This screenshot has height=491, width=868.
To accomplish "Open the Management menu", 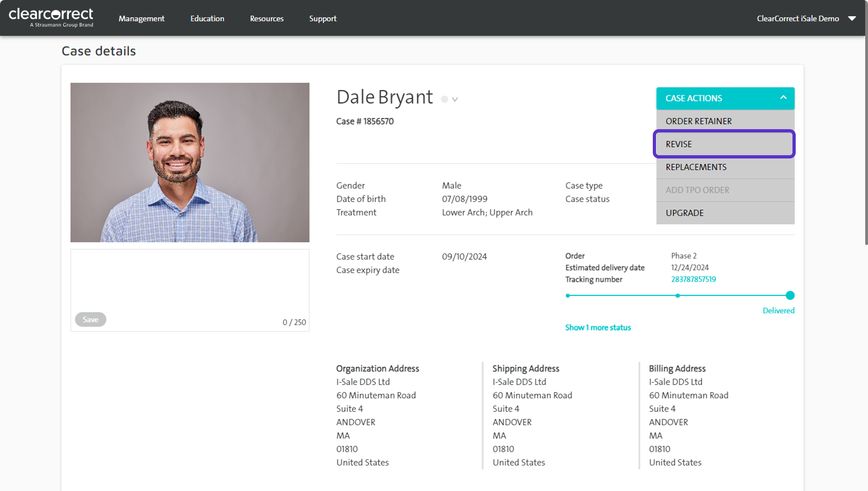I will (x=141, y=19).
